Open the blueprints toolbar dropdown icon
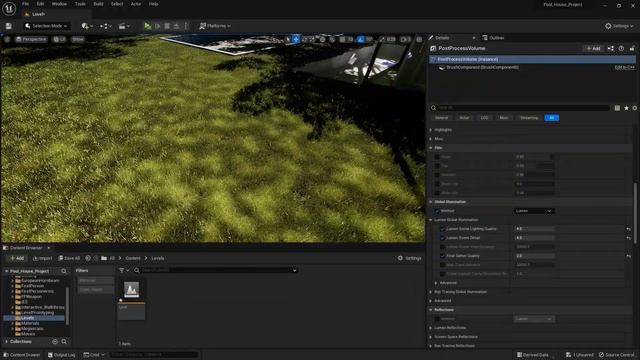640x360 pixels. coord(105,26)
